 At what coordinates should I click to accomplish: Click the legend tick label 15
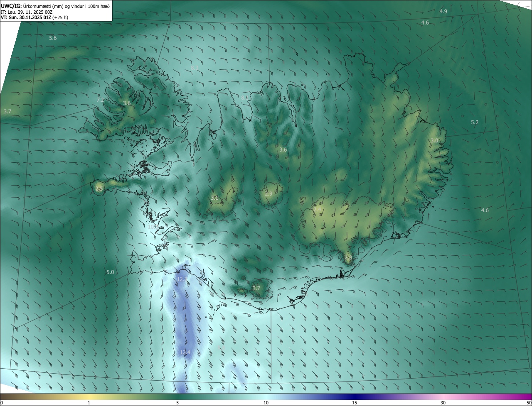(x=355, y=403)
